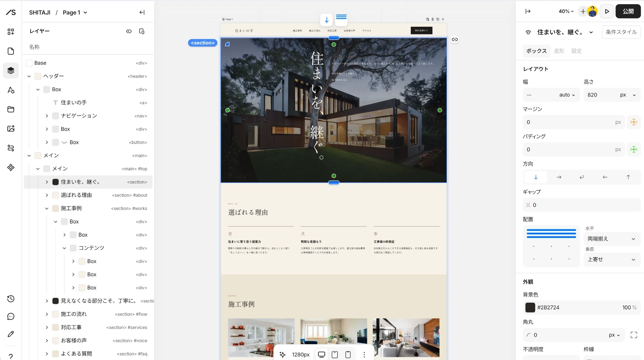Click the AI sparkle icon in bottom toolbar

[x=282, y=355]
